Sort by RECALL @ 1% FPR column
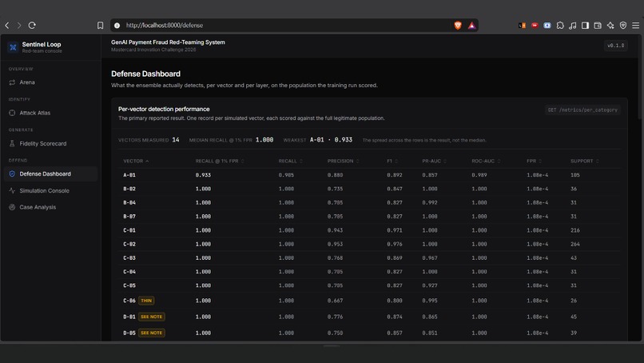This screenshot has width=644, height=363. click(220, 162)
